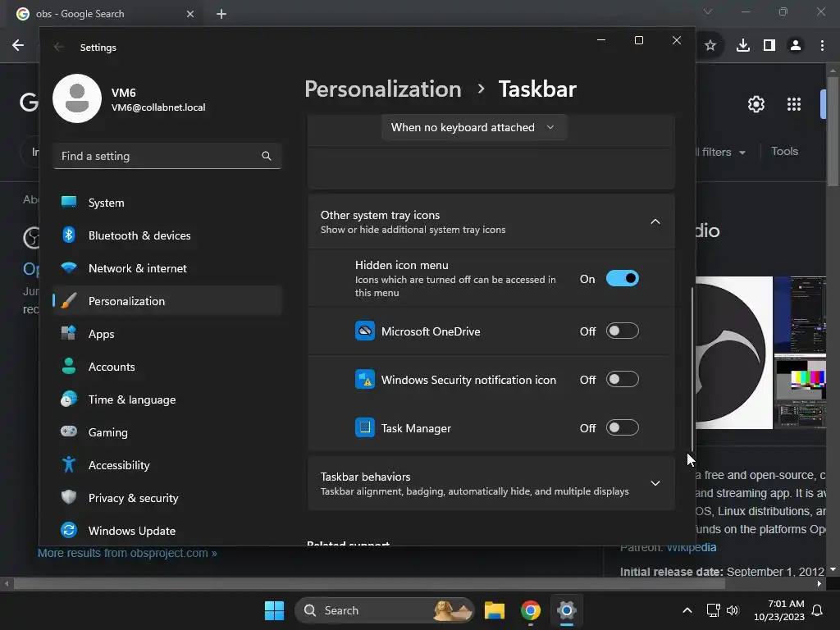Open Windows Update settings
The image size is (840, 630).
[x=167, y=531]
